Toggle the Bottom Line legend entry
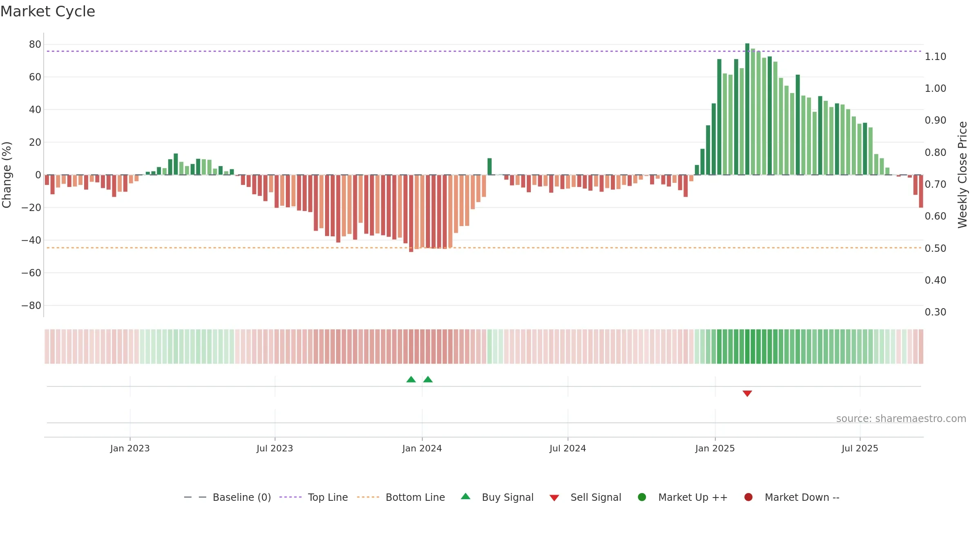The image size is (980, 551). click(401, 497)
